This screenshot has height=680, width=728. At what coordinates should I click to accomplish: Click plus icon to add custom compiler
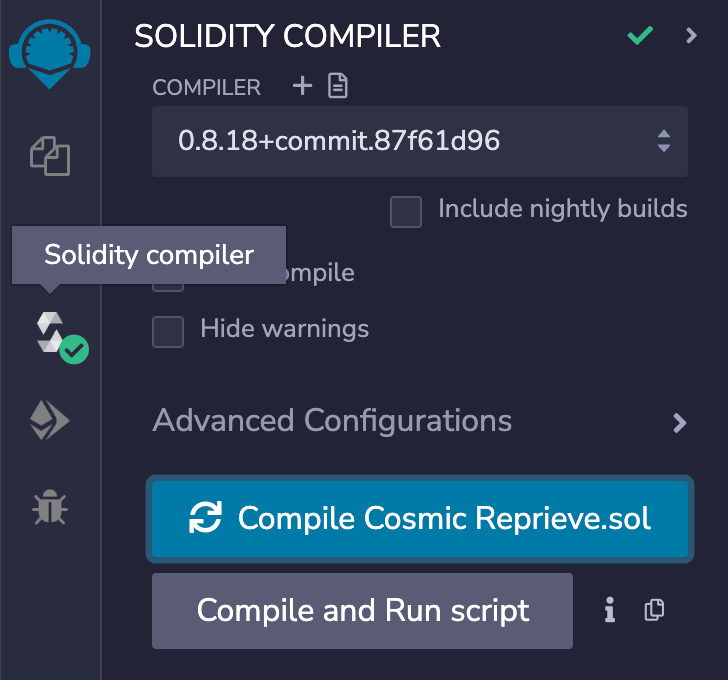pos(302,87)
